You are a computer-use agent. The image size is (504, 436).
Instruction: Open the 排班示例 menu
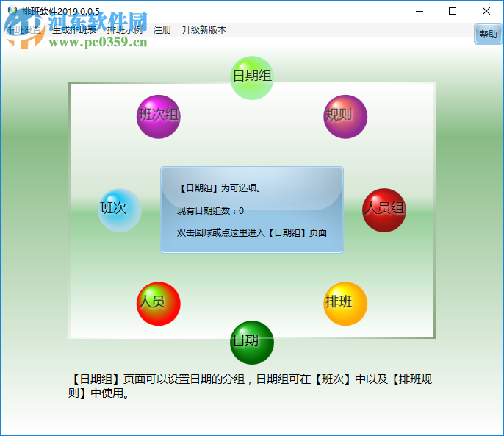[125, 30]
